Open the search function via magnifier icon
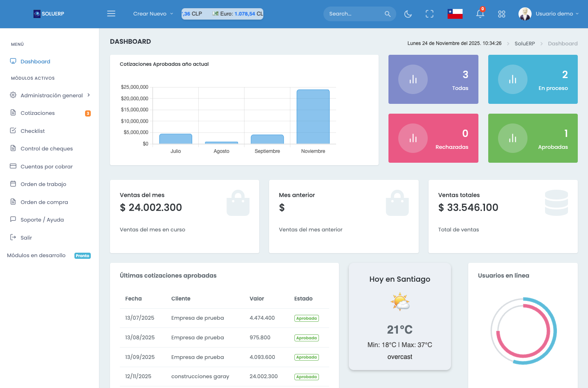588x388 pixels. (387, 13)
